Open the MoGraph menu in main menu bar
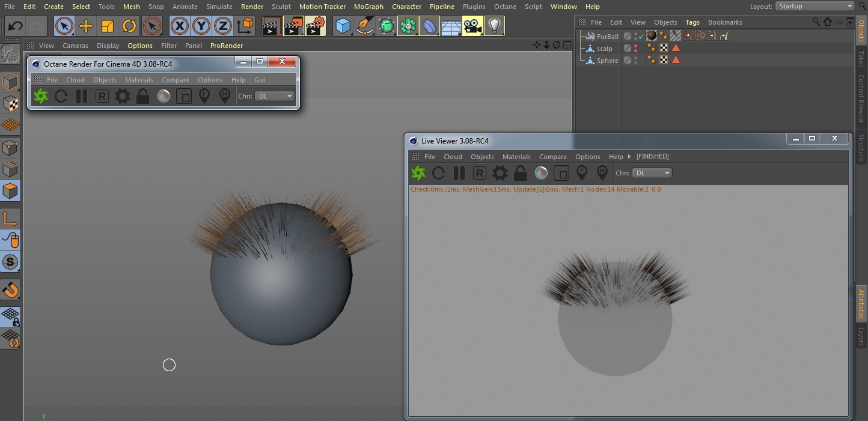 (x=368, y=7)
